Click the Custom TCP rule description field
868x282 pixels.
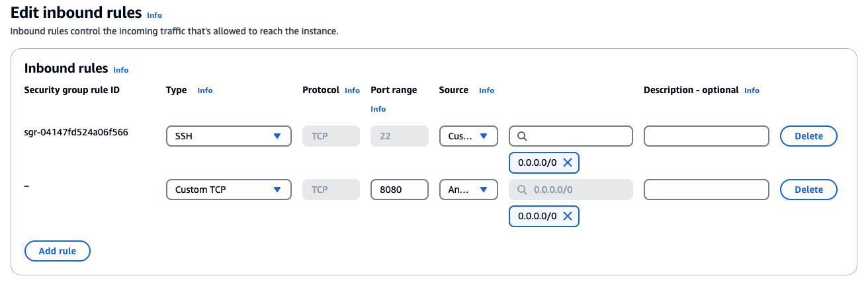pos(706,190)
